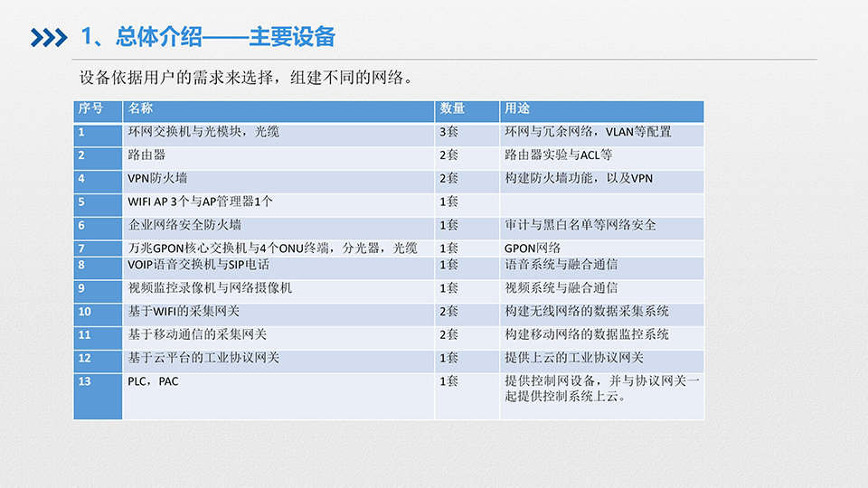Viewport: 868px width, 488px height.
Task: Select the VPN防火墙 cell
Action: 278,179
